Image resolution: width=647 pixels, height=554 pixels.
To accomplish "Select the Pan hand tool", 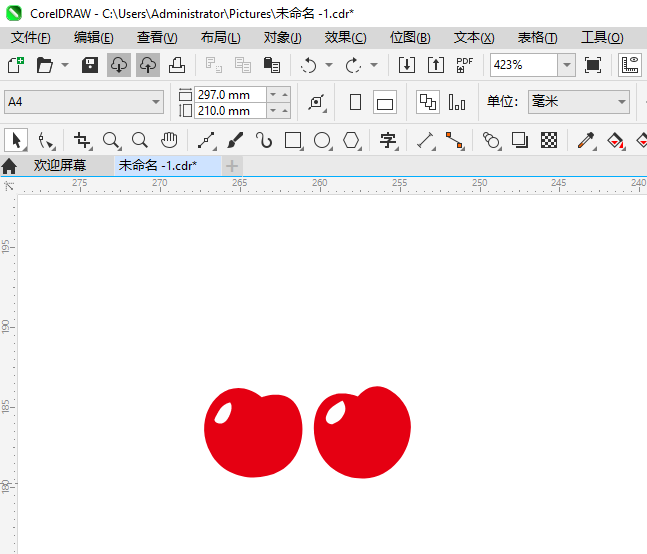I will (169, 140).
